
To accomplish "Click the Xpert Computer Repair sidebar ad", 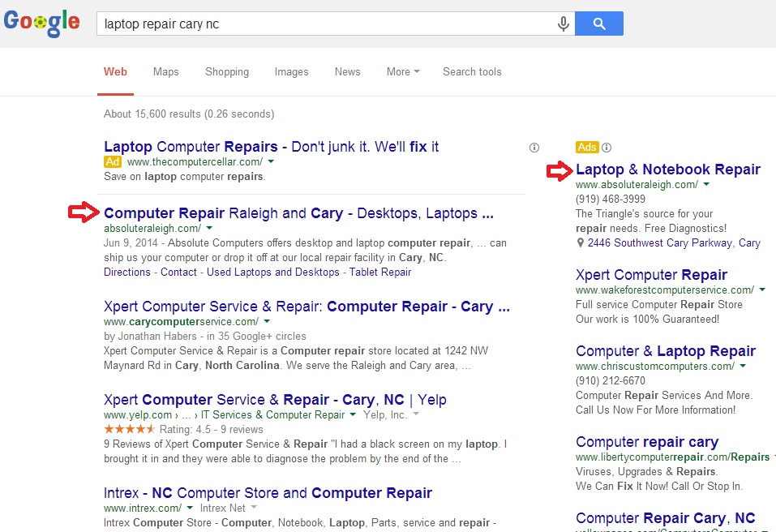I will (651, 275).
